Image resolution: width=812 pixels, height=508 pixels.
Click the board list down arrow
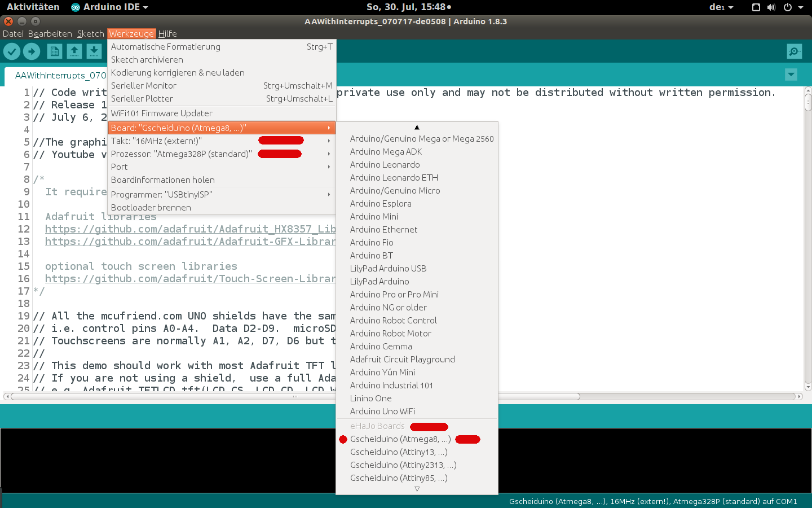point(417,489)
